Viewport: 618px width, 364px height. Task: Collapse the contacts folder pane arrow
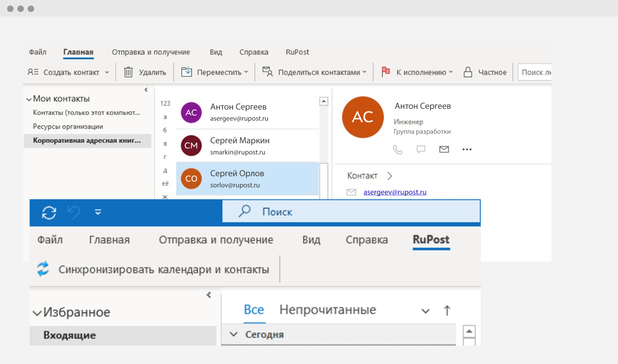[146, 90]
